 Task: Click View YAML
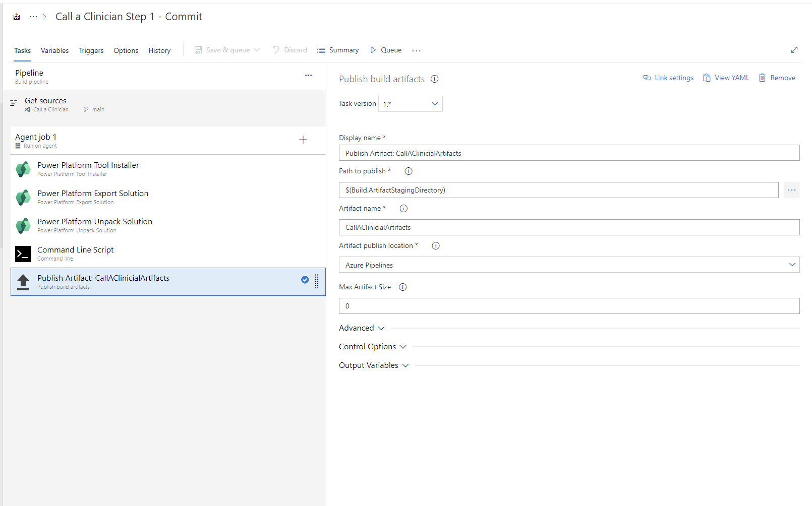726,78
